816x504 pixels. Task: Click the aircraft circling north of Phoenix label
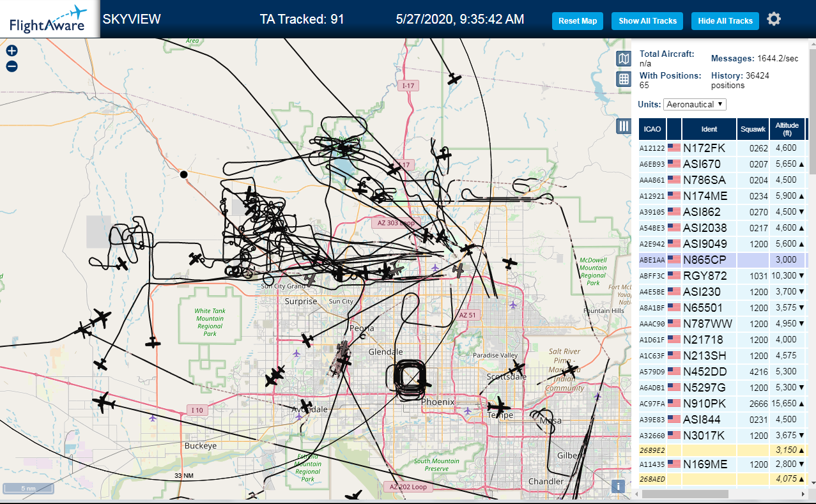pyautogui.click(x=423, y=384)
